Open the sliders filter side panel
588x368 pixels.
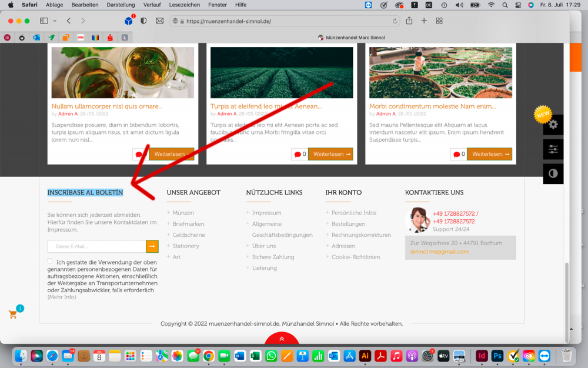point(553,149)
